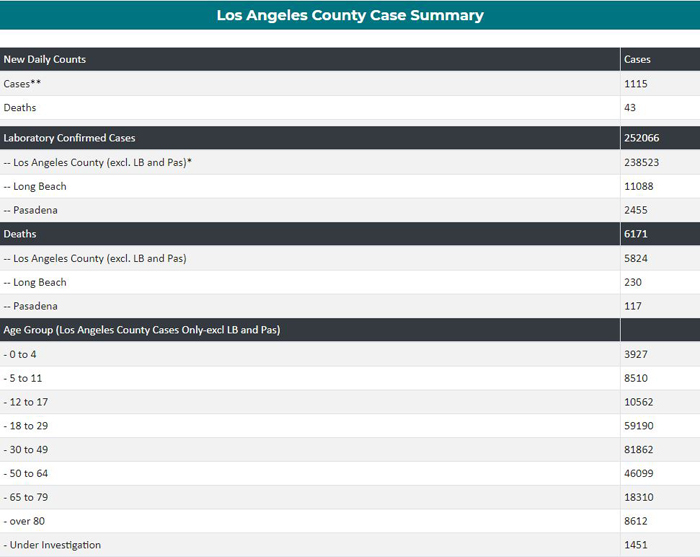Click the value 3927
The height and width of the screenshot is (557, 700).
(636, 354)
